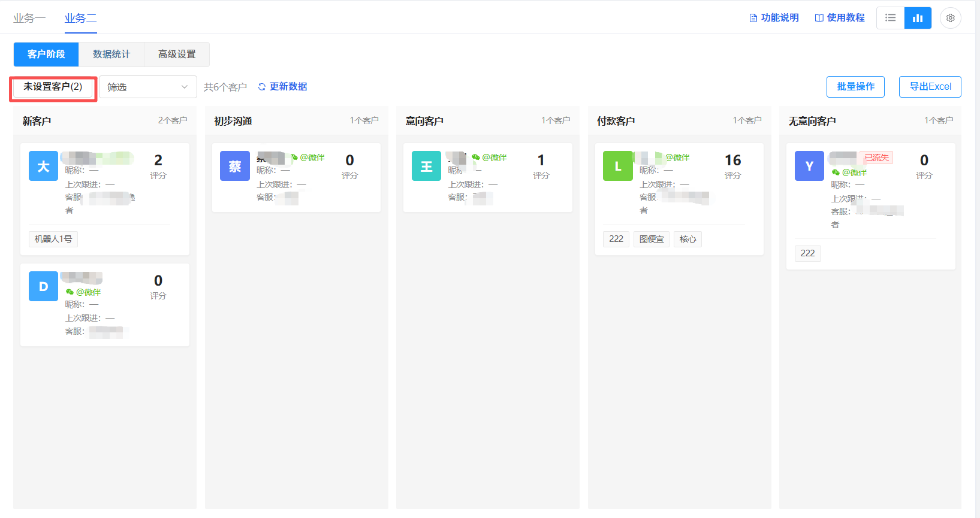Click @微伴 WeChat icon on D card
Viewport: 980px width, 518px height.
pyautogui.click(x=70, y=292)
